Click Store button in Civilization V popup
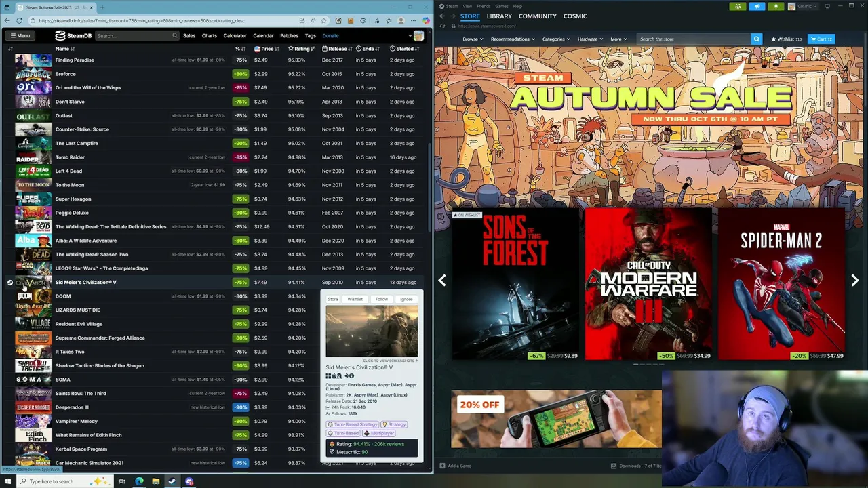 (x=333, y=299)
